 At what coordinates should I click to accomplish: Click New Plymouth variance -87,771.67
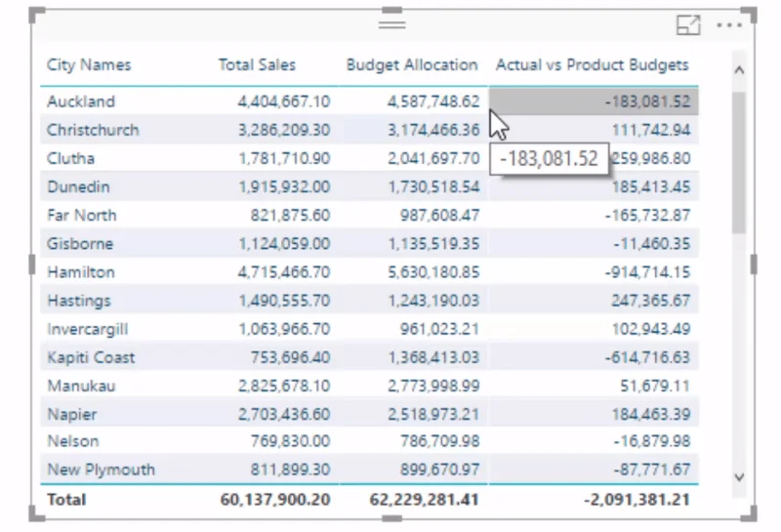point(652,470)
